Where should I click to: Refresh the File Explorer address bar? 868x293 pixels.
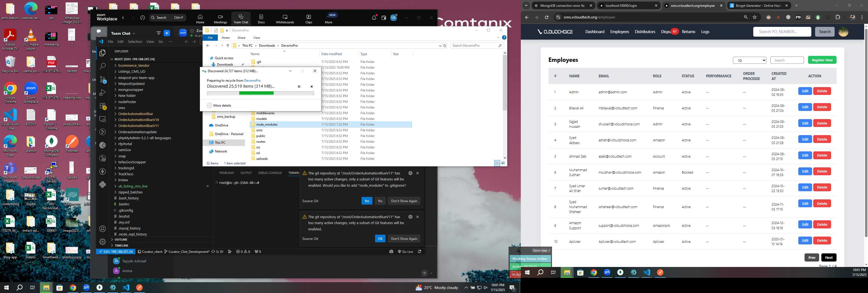pyautogui.click(x=445, y=46)
